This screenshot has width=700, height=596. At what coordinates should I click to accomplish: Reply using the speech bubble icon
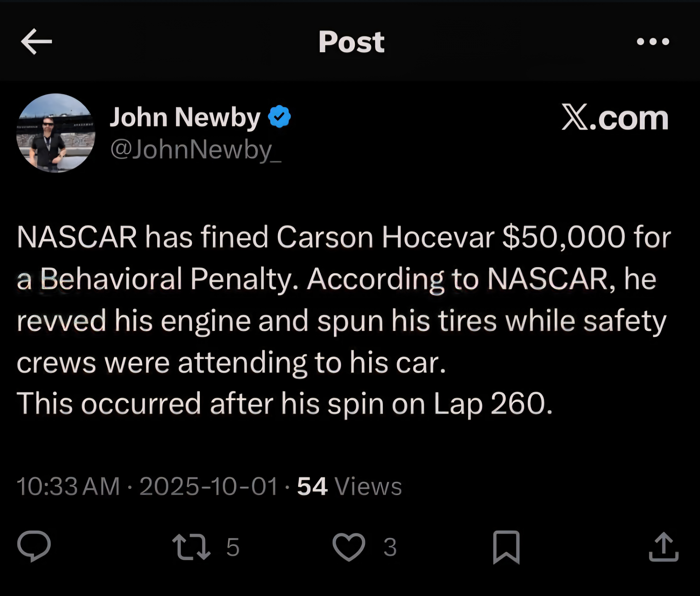point(34,546)
